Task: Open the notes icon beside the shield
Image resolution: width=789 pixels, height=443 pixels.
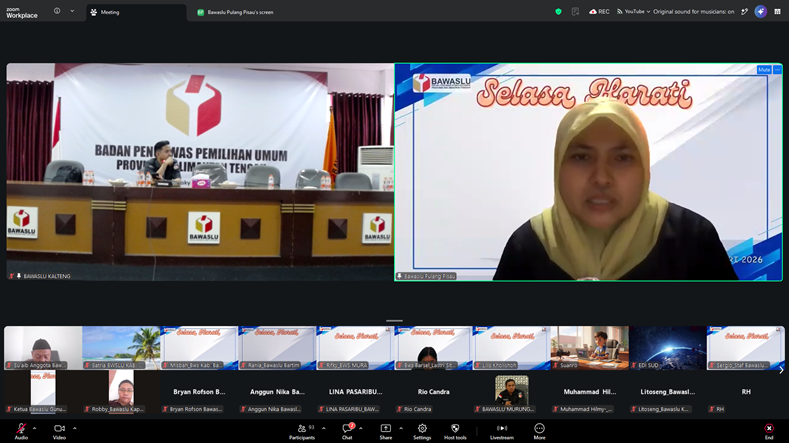Action: 575,12
